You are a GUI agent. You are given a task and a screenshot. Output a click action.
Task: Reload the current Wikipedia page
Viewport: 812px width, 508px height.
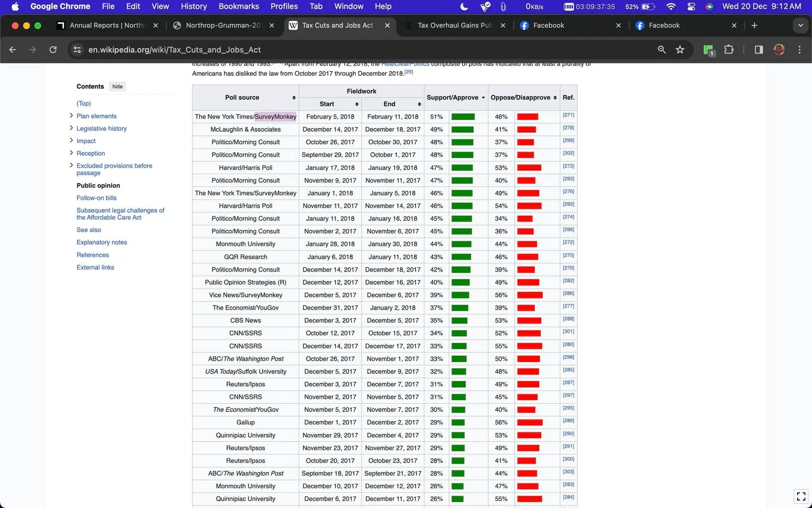coord(53,50)
